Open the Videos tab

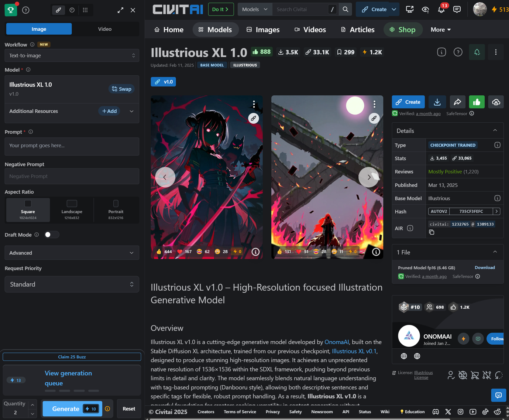point(310,30)
